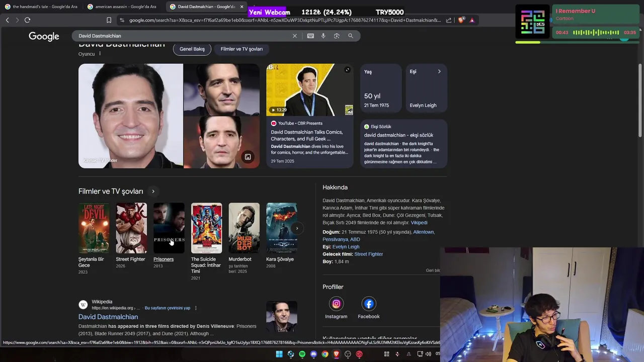The image size is (644, 362).
Task: Open the Şeytanla Bir Gece movie poster
Action: point(94,228)
